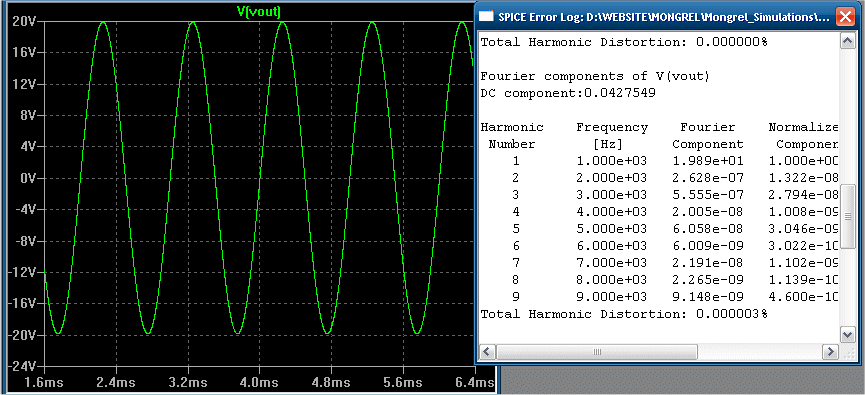
Task: Click the vertical scrollbar up arrow
Action: [847, 41]
